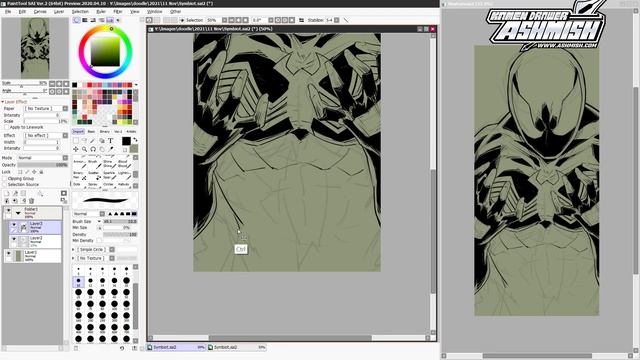Select the Zoom magnifier tool
The width and height of the screenshot is (640, 360).
84,149
